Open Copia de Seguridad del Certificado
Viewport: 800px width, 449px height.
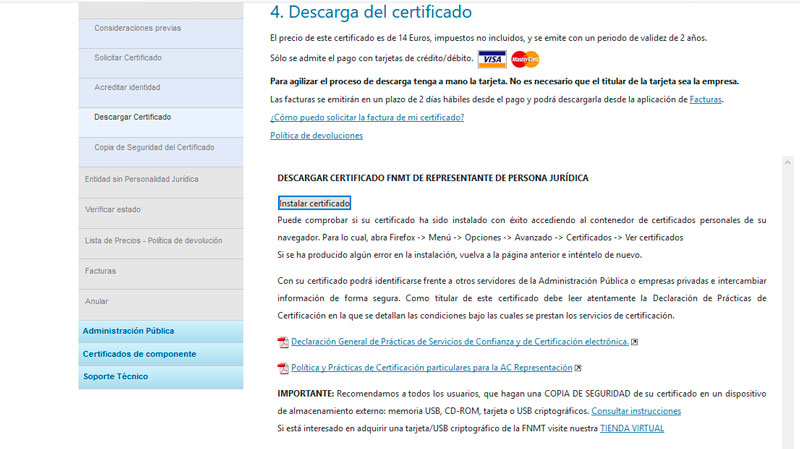pos(161,152)
